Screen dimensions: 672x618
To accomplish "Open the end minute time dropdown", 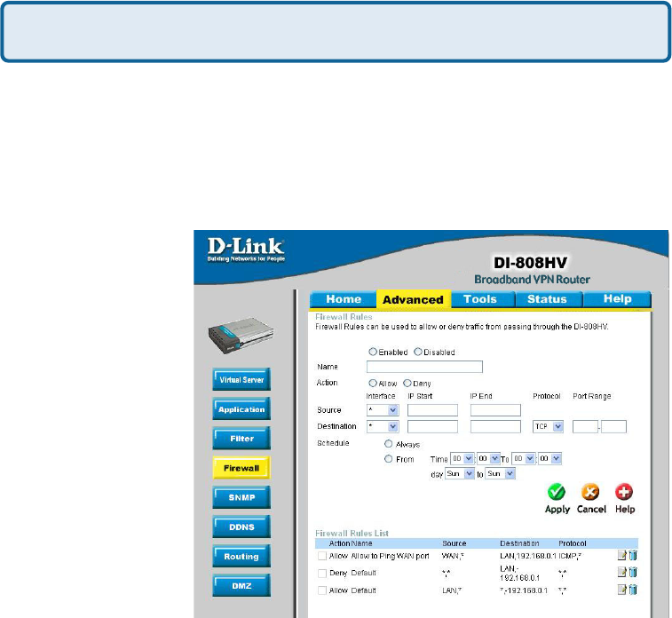I will (x=549, y=458).
